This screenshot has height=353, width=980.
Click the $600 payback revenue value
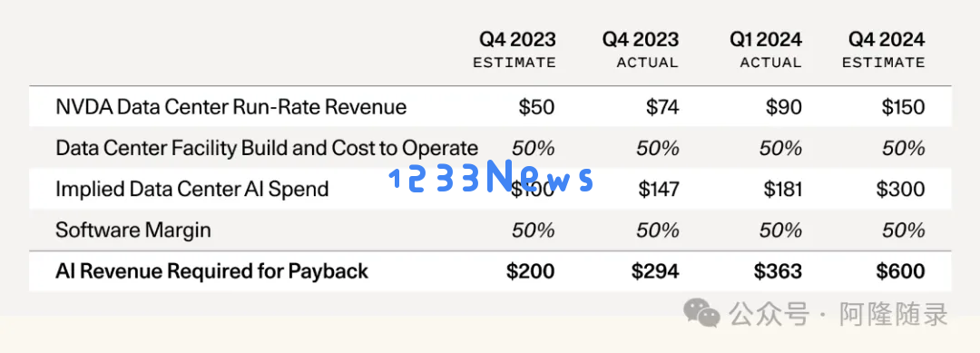point(901,271)
